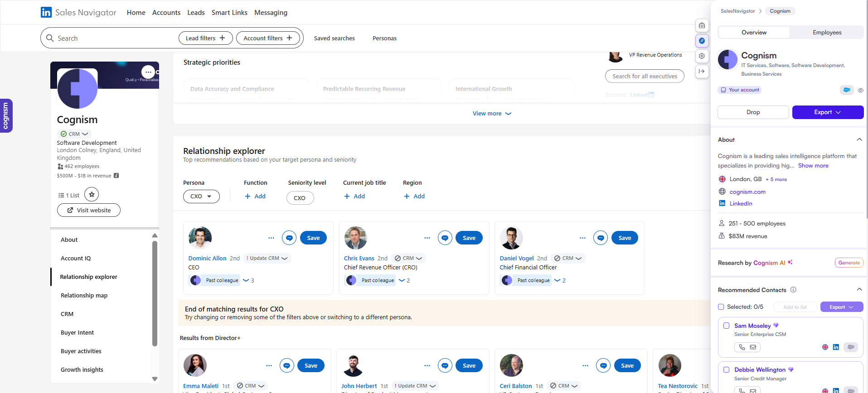The width and height of the screenshot is (868, 393).
Task: Tick the Selected 0/5 select-all checkbox
Action: pyautogui.click(x=721, y=307)
